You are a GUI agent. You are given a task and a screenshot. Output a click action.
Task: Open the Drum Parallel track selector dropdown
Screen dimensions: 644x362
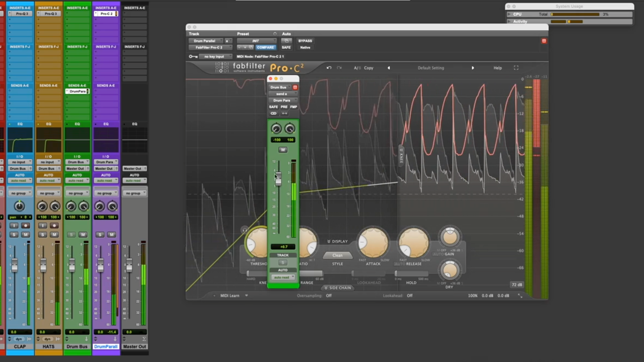point(205,41)
